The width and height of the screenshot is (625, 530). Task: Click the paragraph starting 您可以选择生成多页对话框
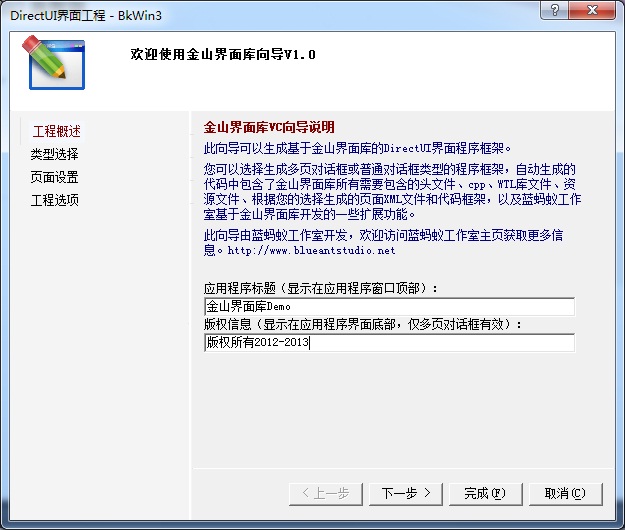click(392, 192)
